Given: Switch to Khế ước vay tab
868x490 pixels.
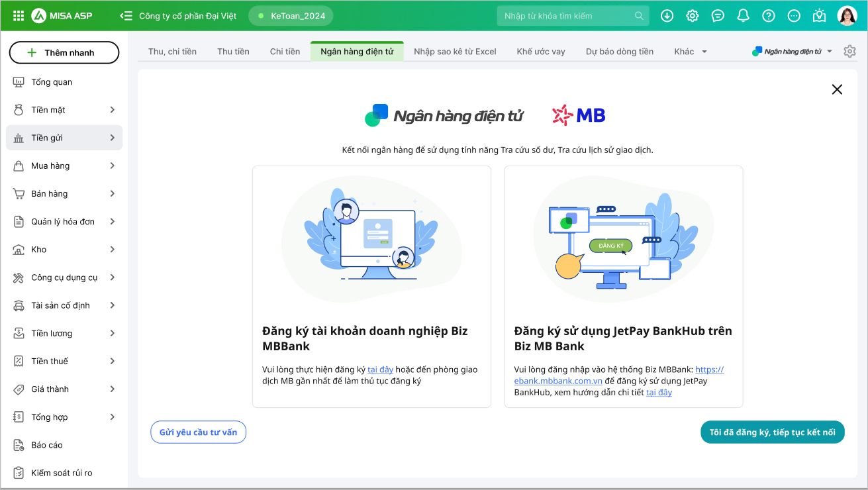Looking at the screenshot, I should (x=541, y=52).
